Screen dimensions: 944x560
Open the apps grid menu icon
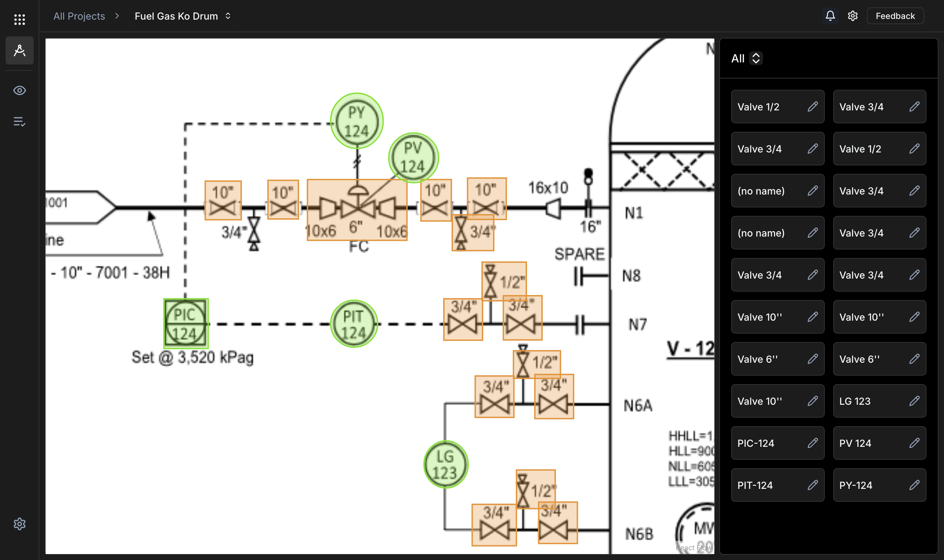click(19, 19)
